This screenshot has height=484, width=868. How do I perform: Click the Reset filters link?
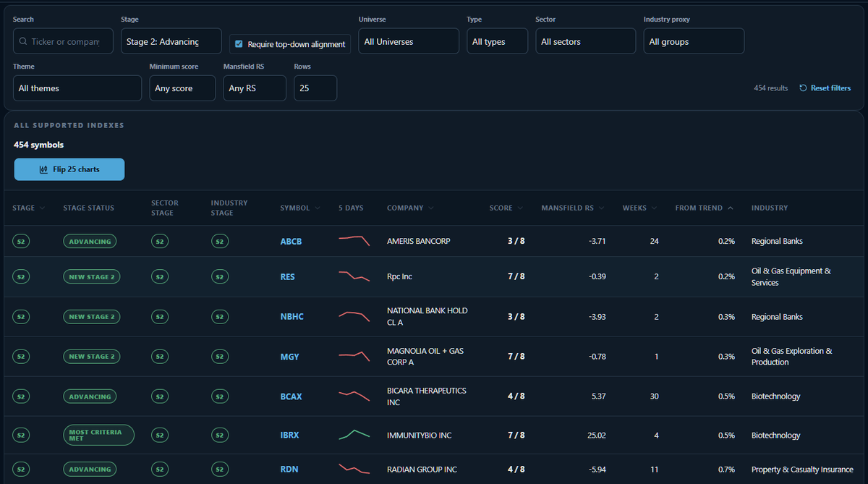pos(825,88)
